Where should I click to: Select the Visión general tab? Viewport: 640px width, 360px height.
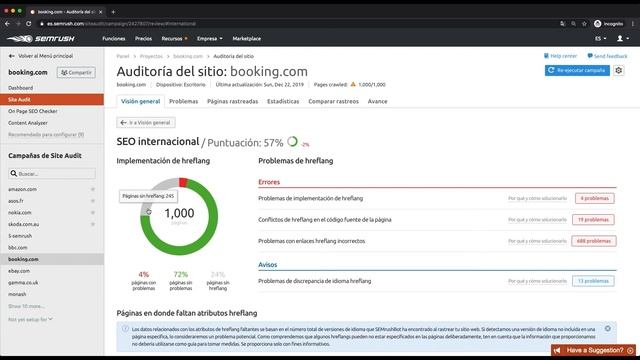coord(140,101)
